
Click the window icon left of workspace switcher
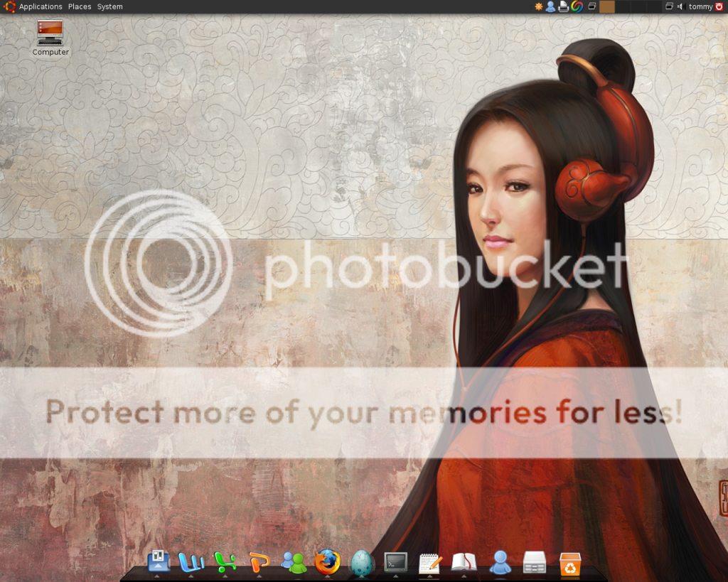pyautogui.click(x=592, y=6)
